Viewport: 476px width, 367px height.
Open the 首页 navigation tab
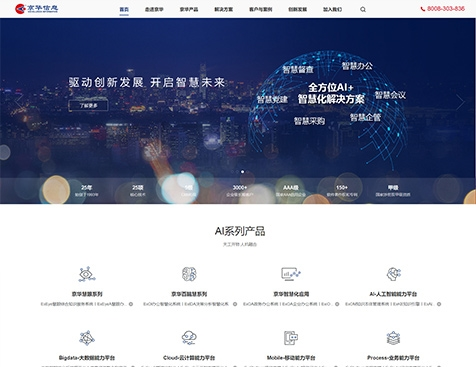click(x=124, y=9)
